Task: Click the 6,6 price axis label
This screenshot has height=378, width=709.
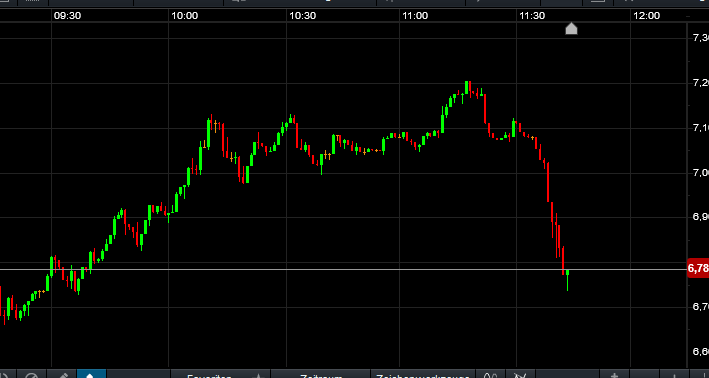Action: click(700, 351)
